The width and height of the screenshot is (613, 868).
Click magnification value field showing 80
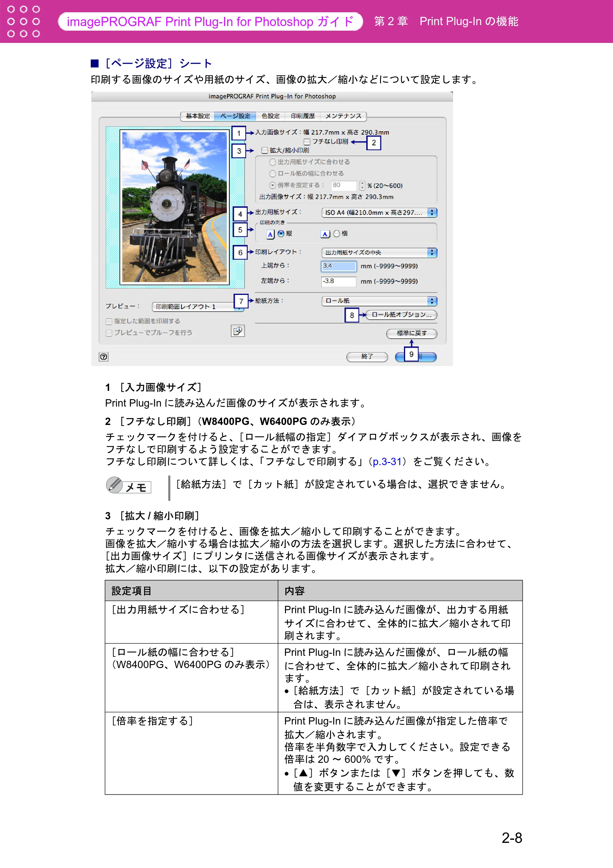coord(344,185)
